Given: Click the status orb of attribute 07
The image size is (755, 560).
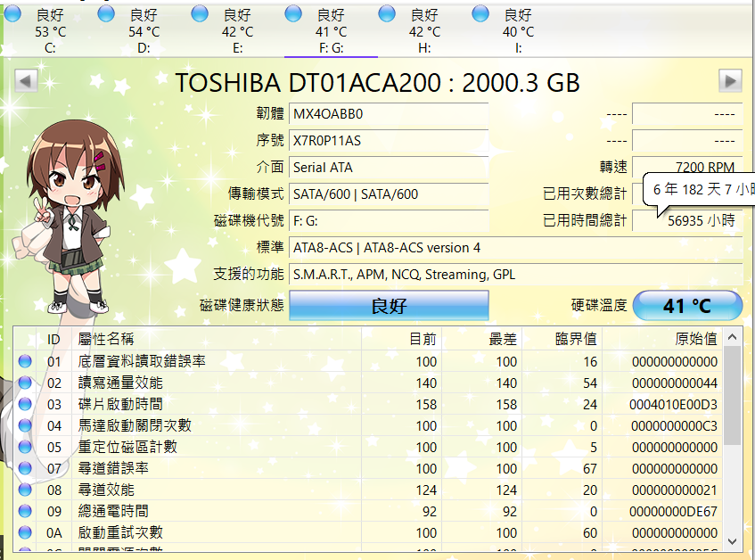Looking at the screenshot, I should (x=25, y=468).
